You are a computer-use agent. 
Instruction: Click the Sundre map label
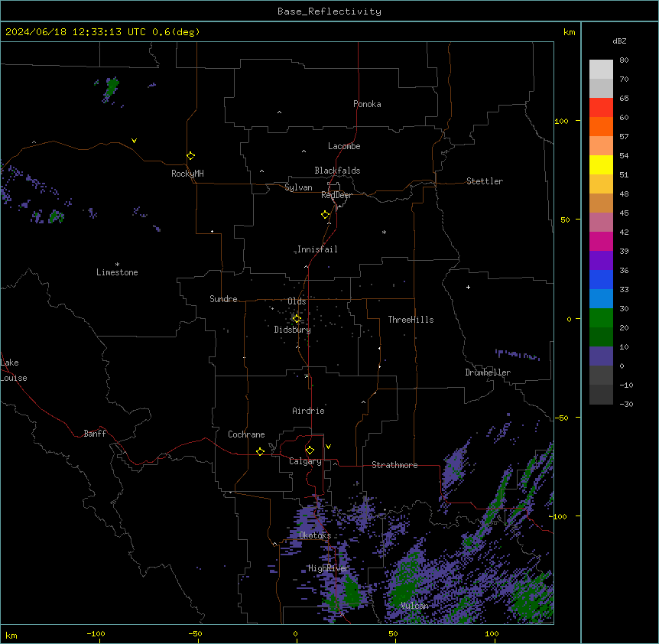(x=223, y=299)
